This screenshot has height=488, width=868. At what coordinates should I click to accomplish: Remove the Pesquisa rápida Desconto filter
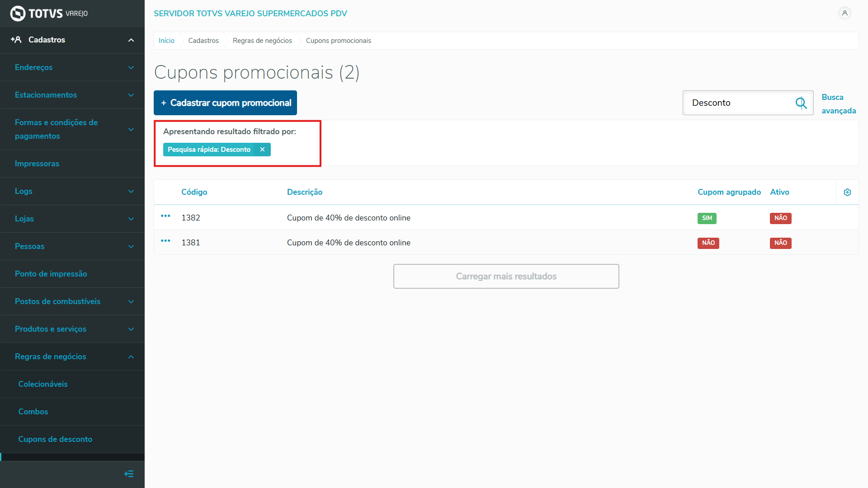coord(262,150)
